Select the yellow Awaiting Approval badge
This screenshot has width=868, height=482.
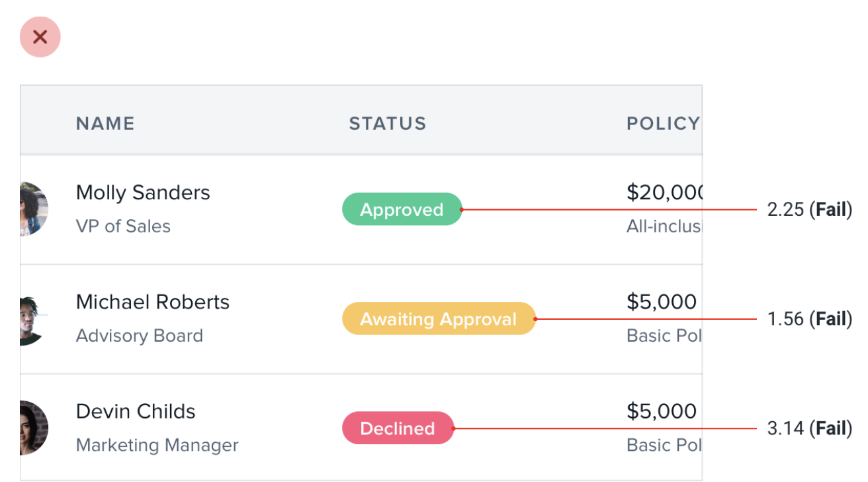[439, 318]
